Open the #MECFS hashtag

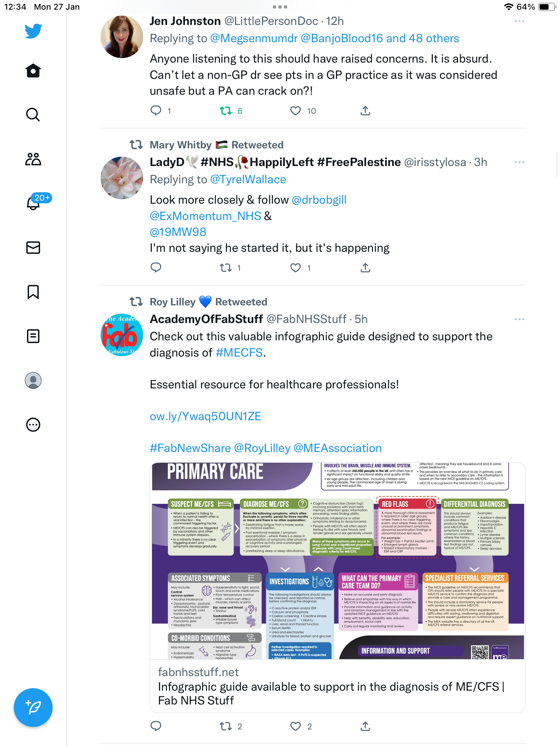pos(239,353)
